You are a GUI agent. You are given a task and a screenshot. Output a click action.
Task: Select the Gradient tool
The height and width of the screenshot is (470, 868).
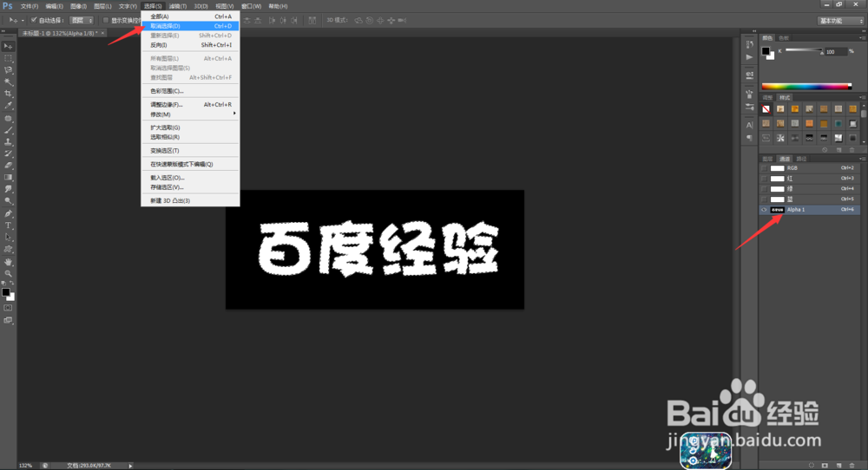[9, 177]
